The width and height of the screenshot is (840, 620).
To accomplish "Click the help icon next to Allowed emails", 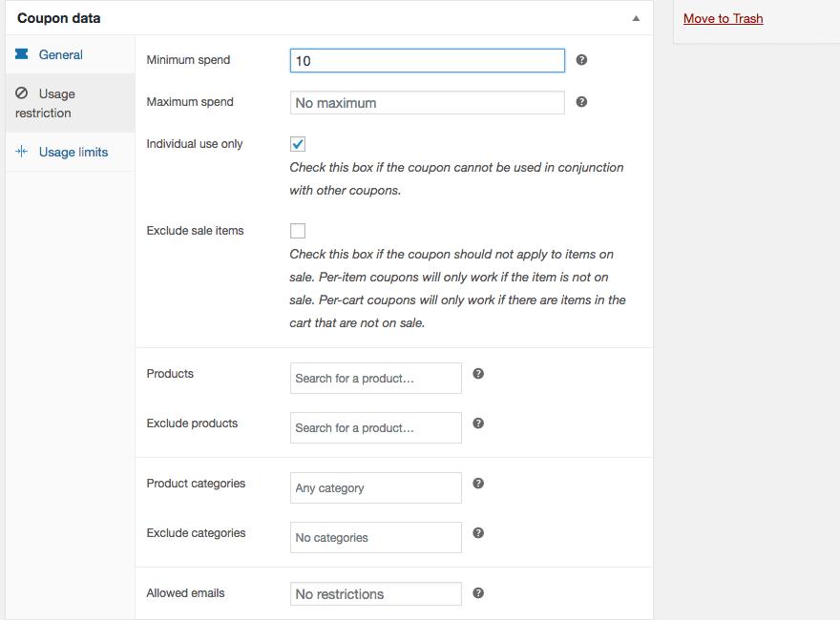I will [478, 593].
